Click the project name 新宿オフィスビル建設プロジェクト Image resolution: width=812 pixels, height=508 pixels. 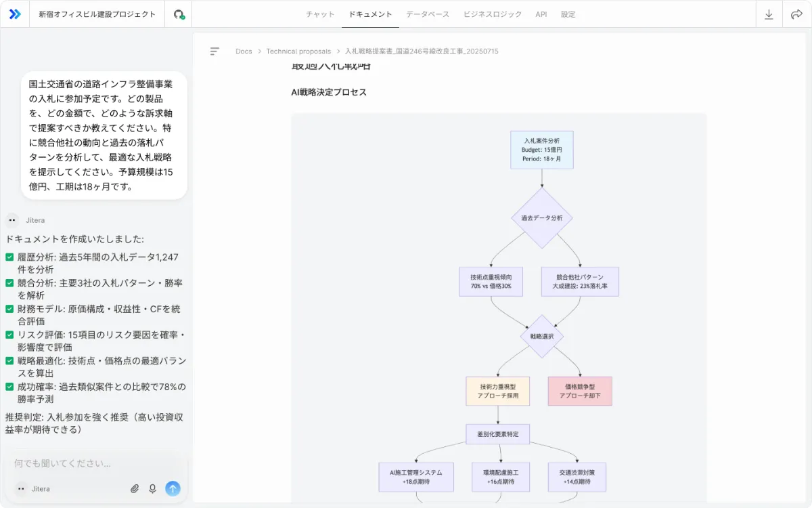(97, 14)
